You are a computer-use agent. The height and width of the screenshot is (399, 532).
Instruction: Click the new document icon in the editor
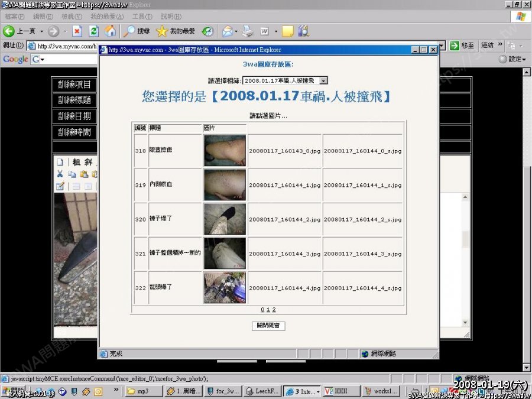pos(60,162)
